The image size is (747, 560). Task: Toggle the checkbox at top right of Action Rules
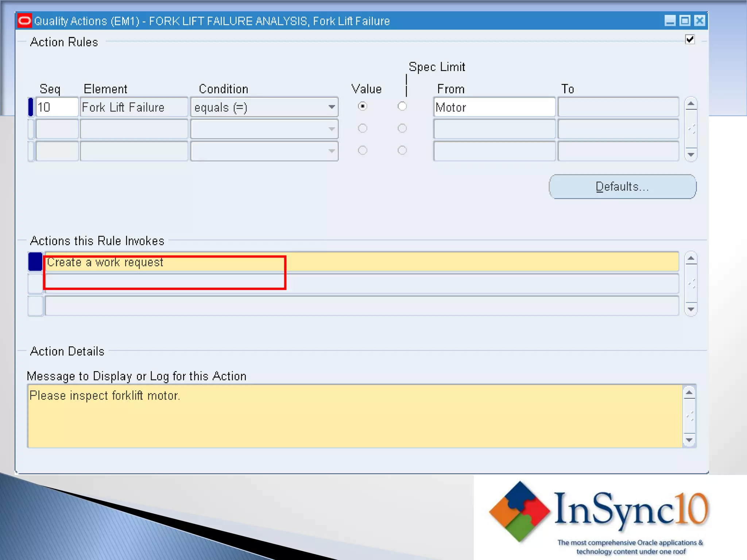[x=690, y=39]
